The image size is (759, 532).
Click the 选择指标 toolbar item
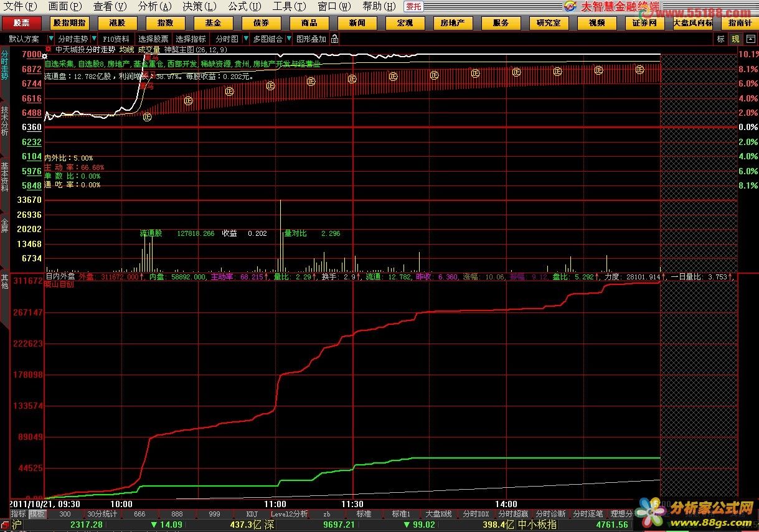click(x=191, y=39)
